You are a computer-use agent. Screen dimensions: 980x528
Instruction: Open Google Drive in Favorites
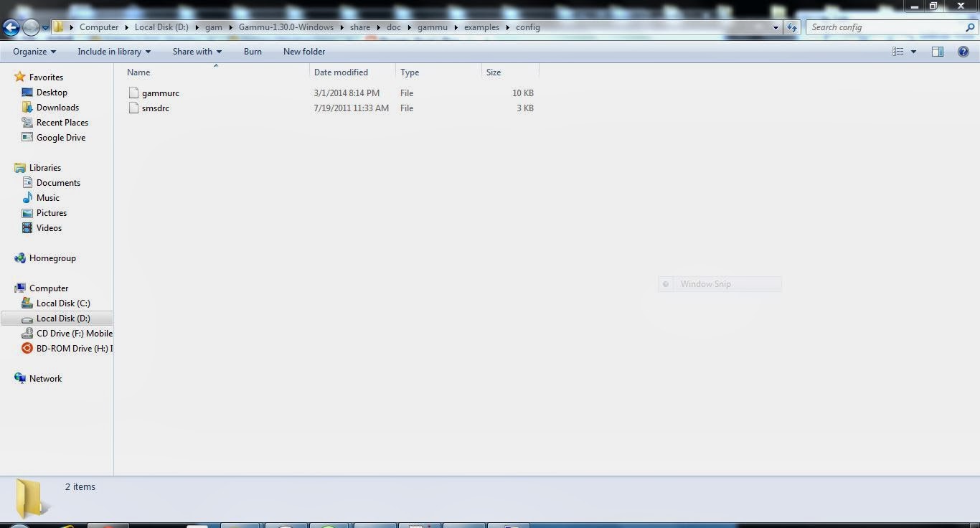coord(61,138)
